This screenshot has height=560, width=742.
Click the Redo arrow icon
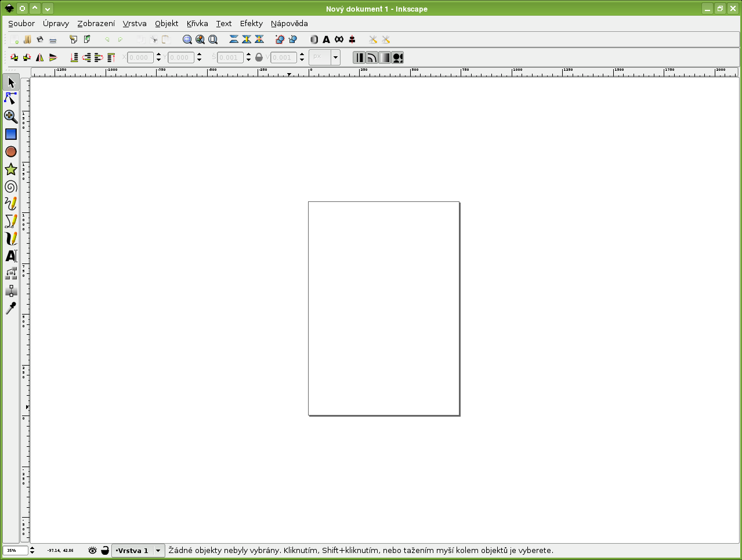pos(120,40)
